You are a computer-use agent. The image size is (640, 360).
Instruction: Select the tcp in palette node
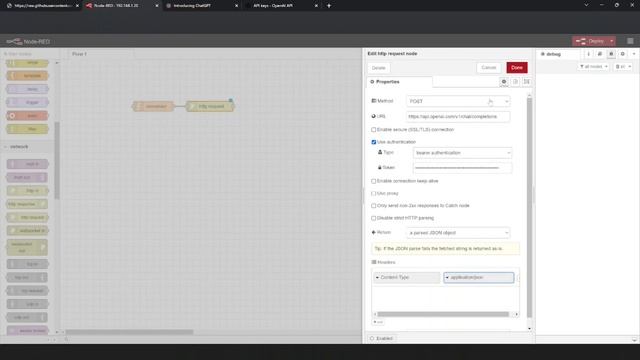coord(27,264)
